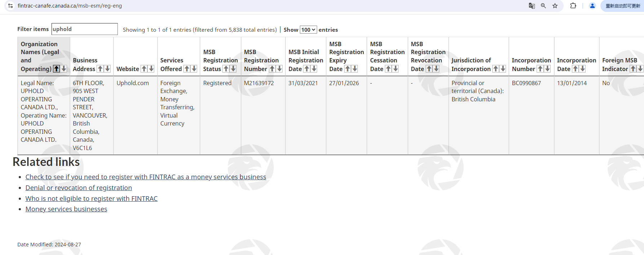Image resolution: width=644 pixels, height=255 pixels.
Task: Sort Incorporation Number descending
Action: (547, 69)
